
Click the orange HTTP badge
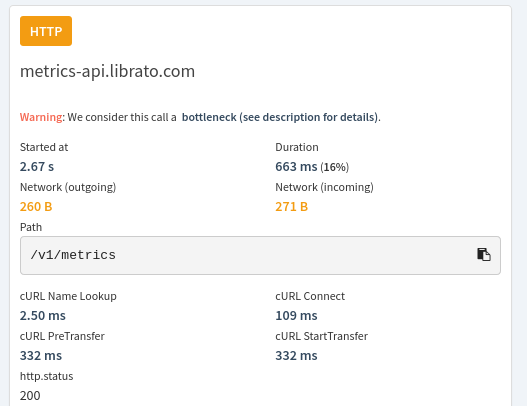point(46,31)
